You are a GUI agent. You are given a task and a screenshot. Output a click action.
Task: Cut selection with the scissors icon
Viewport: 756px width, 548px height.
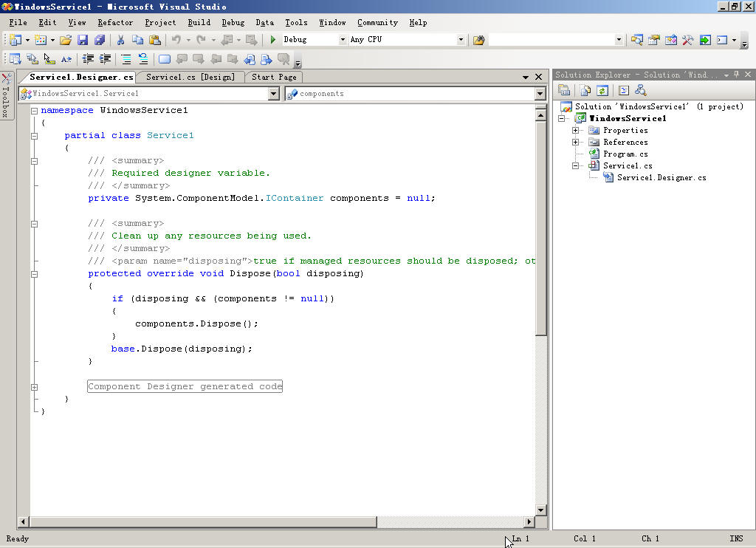pos(120,40)
